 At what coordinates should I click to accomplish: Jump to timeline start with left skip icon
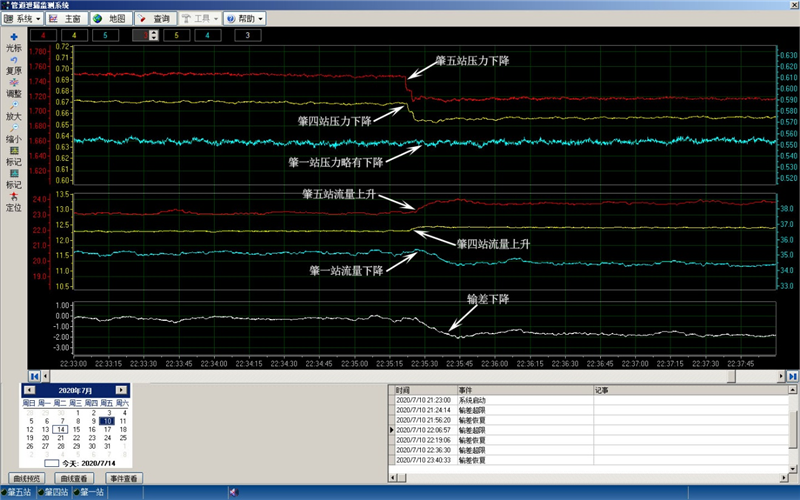(x=35, y=375)
